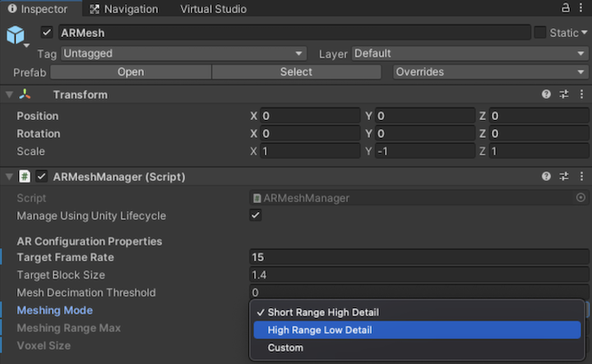Open Transform component more options menu
This screenshot has width=592, height=364.
point(581,94)
